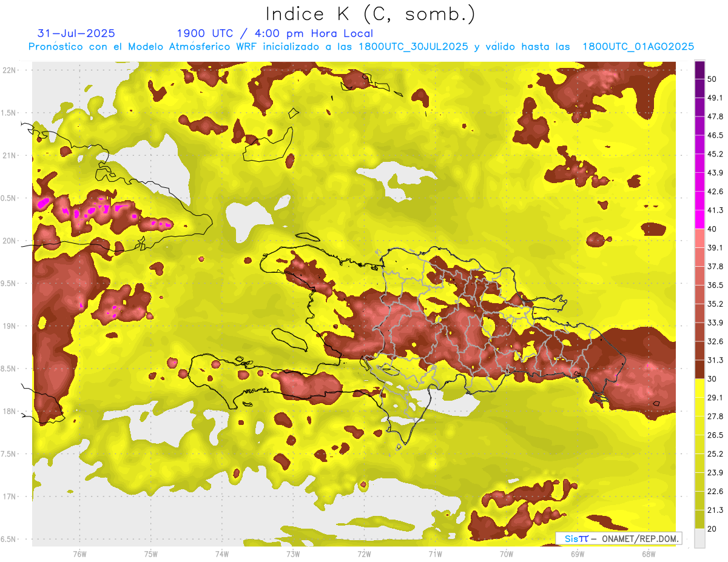Click the 31-Jul-2025 date label
Image resolution: width=728 pixels, height=562 pixels.
pos(76,33)
